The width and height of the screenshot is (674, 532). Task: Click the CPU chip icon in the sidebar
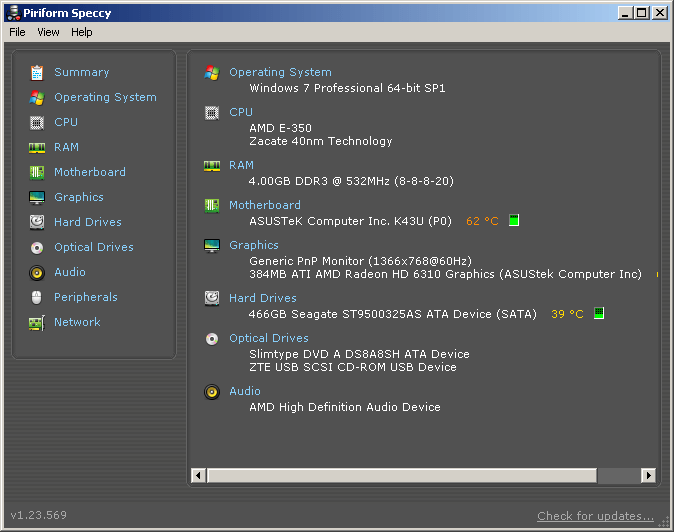point(37,123)
